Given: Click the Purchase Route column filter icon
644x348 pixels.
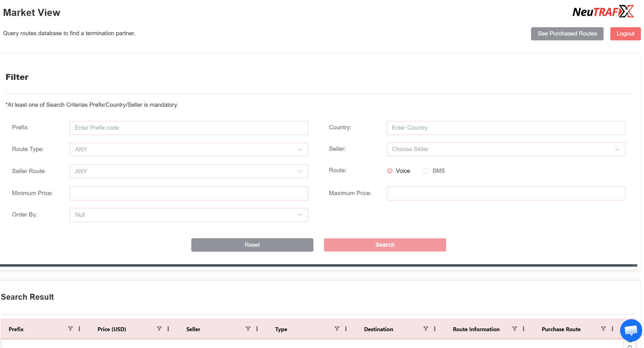Looking at the screenshot, I should click(603, 329).
